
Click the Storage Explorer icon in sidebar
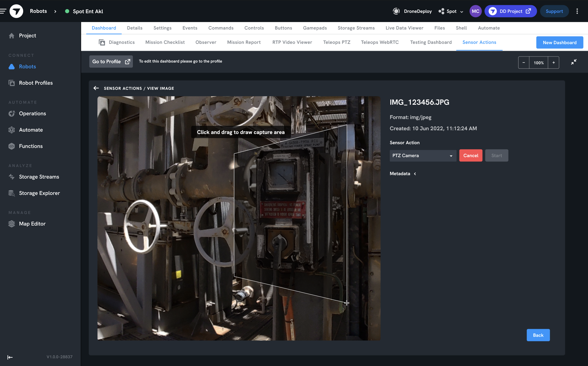tap(12, 193)
